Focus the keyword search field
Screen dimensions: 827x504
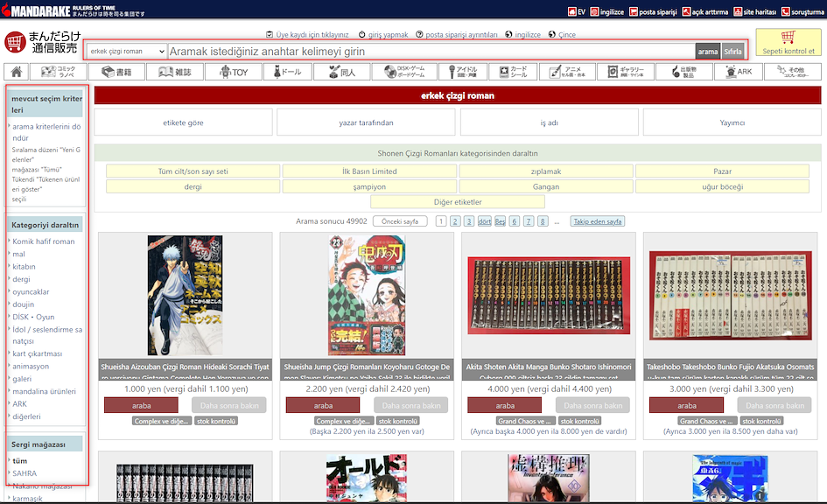(x=431, y=51)
